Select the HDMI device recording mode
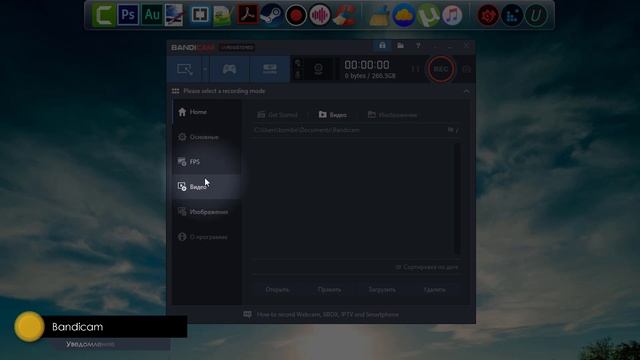Image resolution: width=640 pixels, height=360 pixels. pyautogui.click(x=270, y=69)
